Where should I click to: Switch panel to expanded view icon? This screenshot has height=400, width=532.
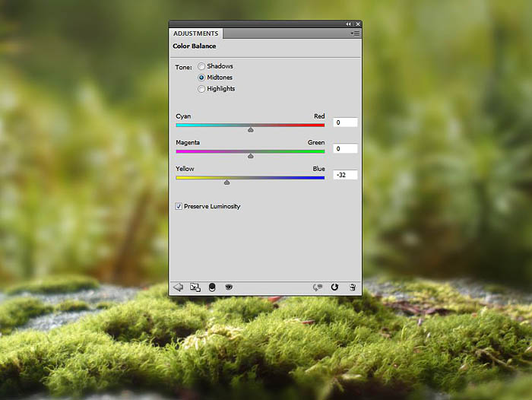[195, 287]
